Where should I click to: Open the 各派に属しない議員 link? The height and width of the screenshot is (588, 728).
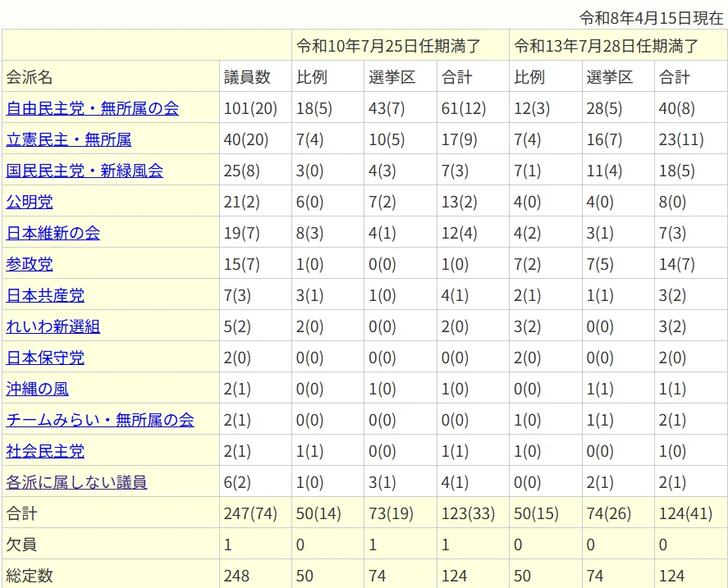(76, 482)
